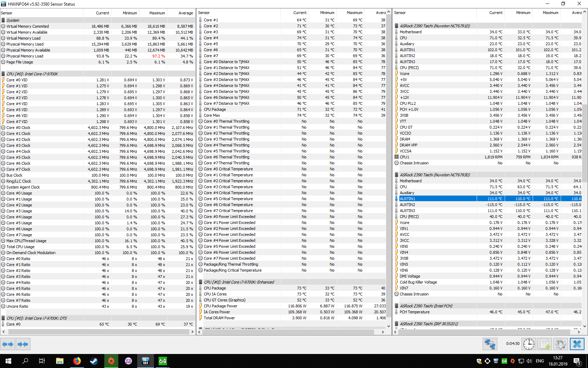Click the volume speaker tray icon
588x368 pixels.
tap(529, 361)
